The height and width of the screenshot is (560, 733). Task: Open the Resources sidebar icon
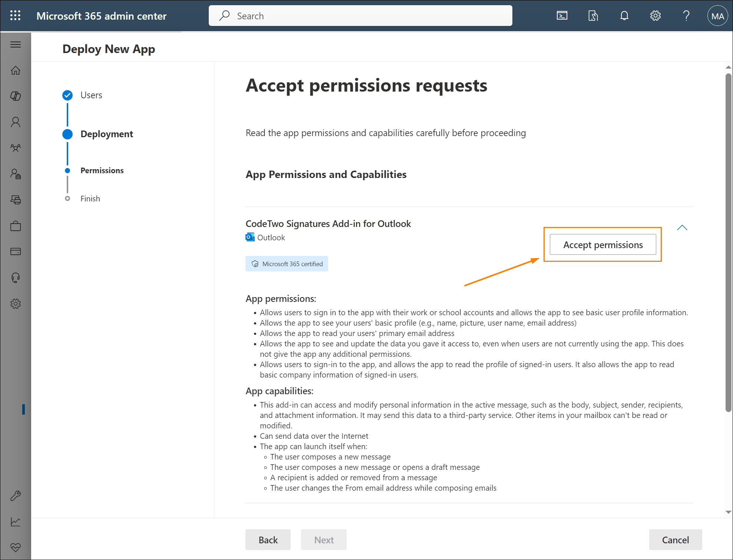pos(15,200)
